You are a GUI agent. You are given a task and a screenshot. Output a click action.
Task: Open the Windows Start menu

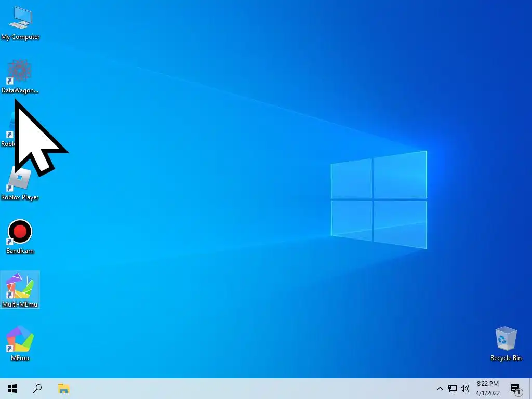click(x=12, y=389)
